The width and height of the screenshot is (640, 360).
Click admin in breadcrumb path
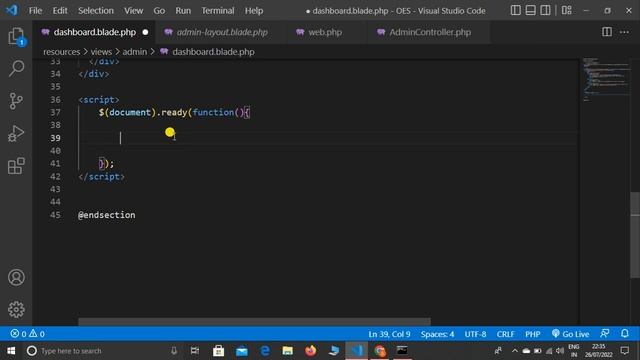tap(135, 52)
